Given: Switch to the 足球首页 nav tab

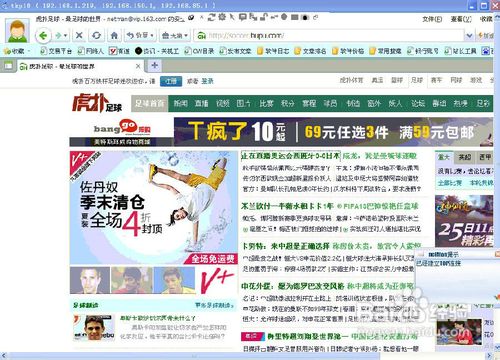Looking at the screenshot, I should 150,103.
